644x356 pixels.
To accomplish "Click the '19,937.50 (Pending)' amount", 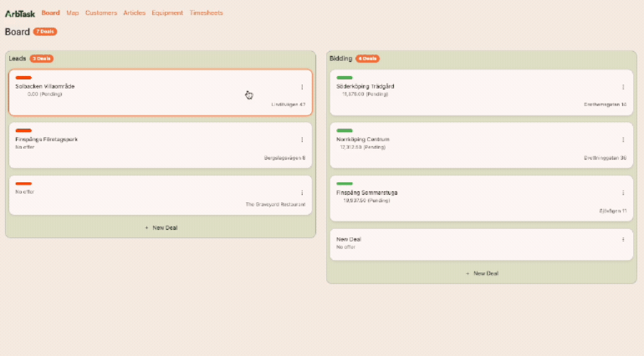I will (x=367, y=201).
